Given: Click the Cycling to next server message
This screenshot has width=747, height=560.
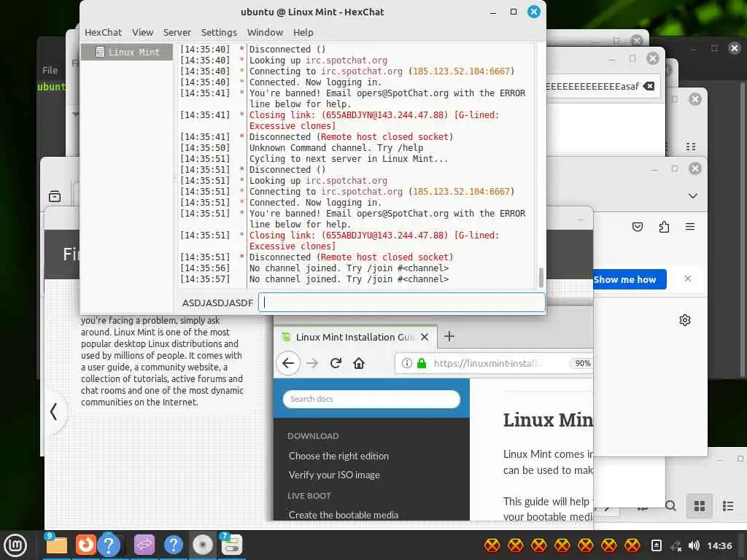Looking at the screenshot, I should 348,159.
